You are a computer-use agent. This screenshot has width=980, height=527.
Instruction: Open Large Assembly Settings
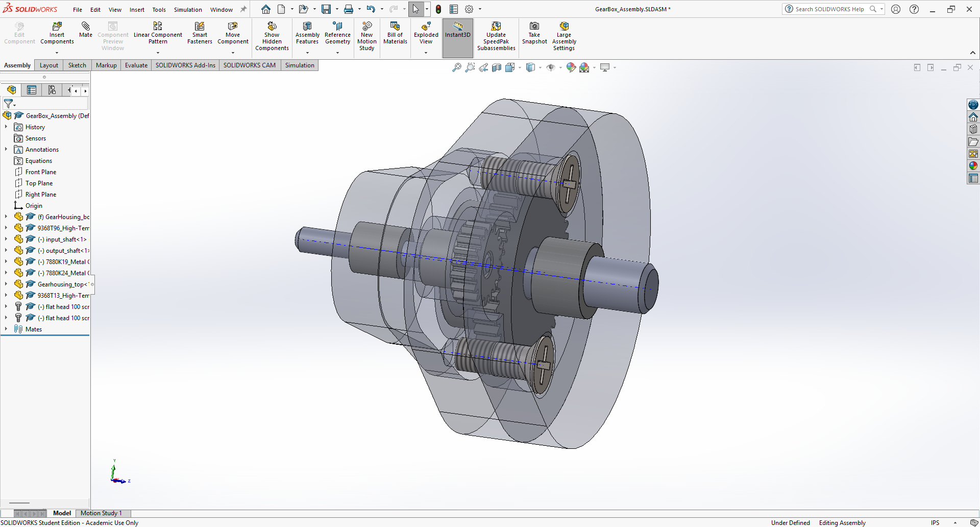pyautogui.click(x=564, y=36)
